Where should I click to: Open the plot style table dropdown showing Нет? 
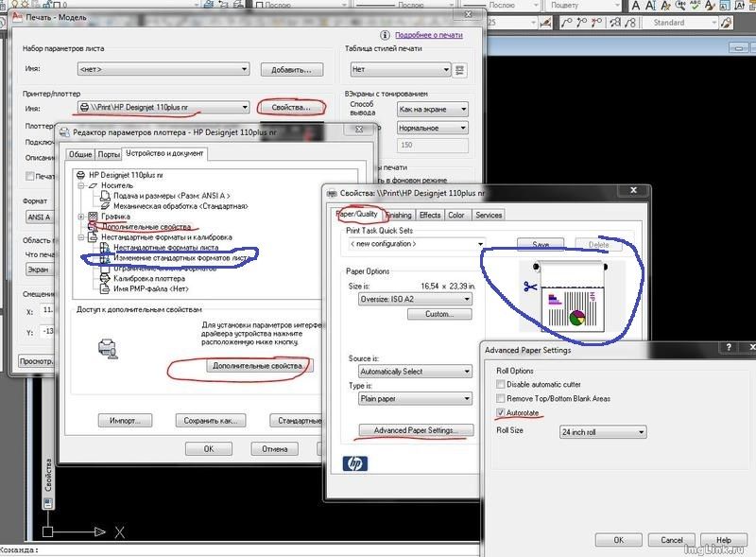click(400, 69)
